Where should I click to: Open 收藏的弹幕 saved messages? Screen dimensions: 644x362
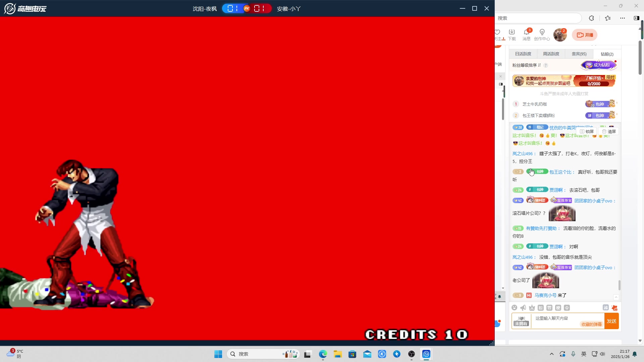pos(591,324)
